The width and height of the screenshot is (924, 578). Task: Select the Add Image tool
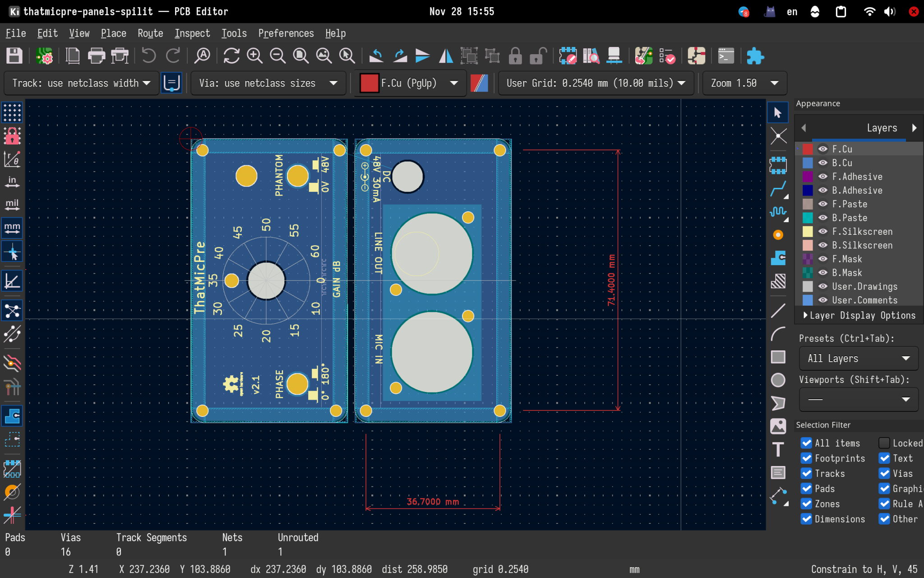click(778, 426)
